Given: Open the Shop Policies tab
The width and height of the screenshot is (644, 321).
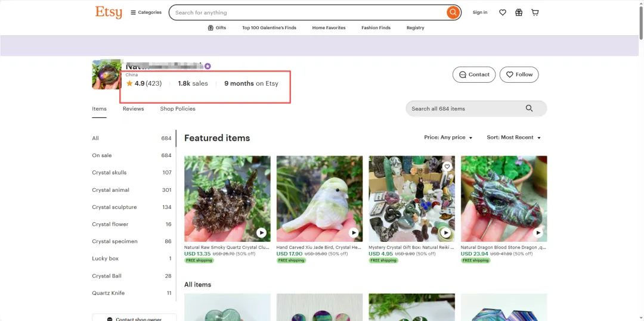Looking at the screenshot, I should pos(178,109).
